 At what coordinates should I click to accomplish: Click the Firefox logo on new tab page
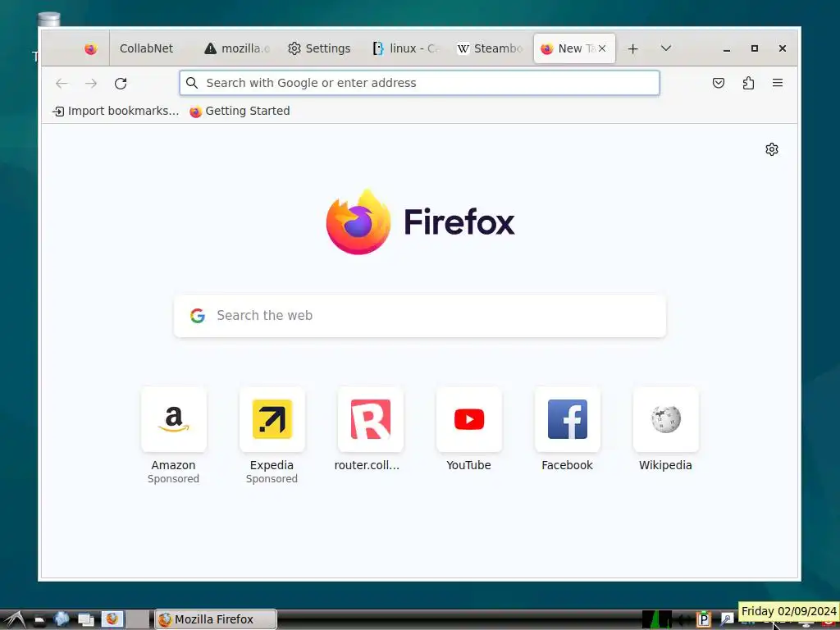tap(358, 221)
